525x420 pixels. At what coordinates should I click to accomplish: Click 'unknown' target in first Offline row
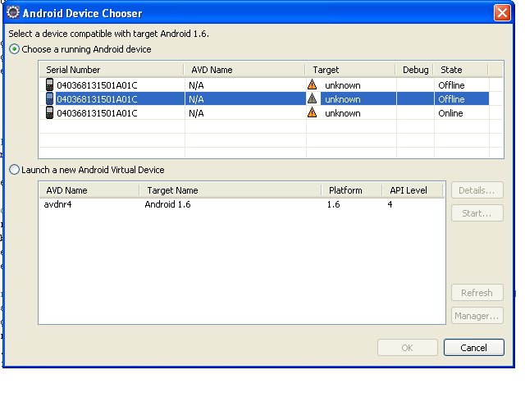tap(343, 85)
